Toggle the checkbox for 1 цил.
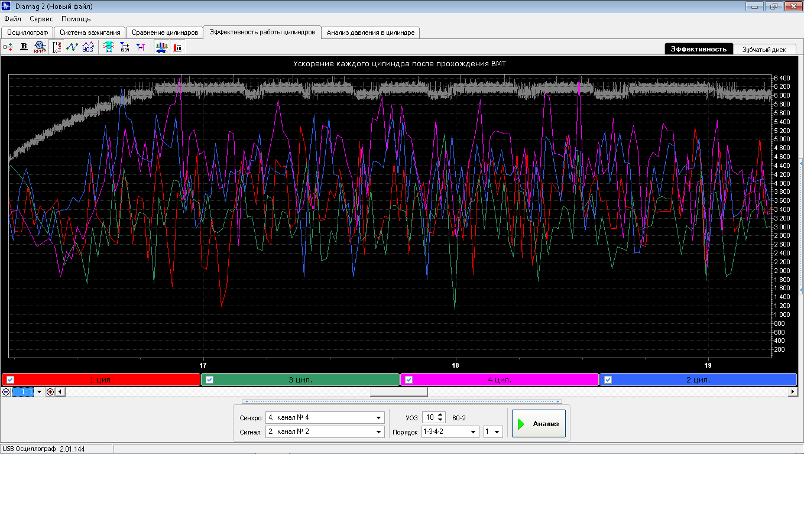Screen dimensions: 804x532 click(10, 380)
